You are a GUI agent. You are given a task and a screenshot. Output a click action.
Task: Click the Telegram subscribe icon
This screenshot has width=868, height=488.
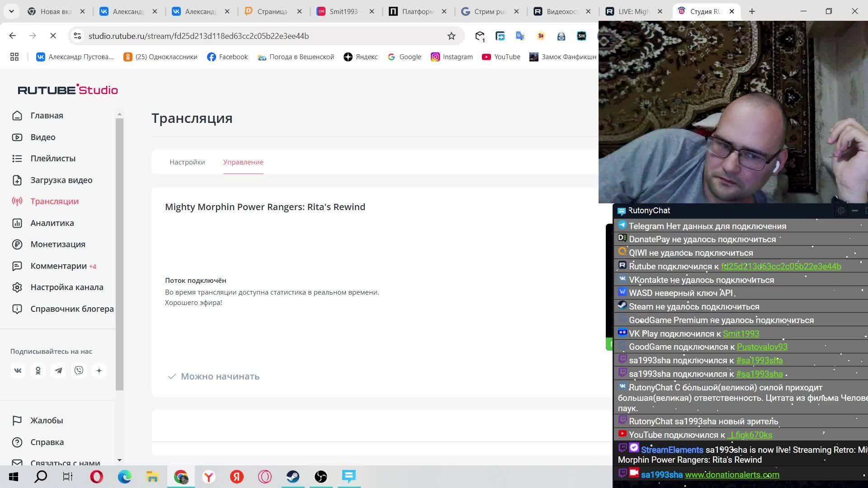pos(58,371)
